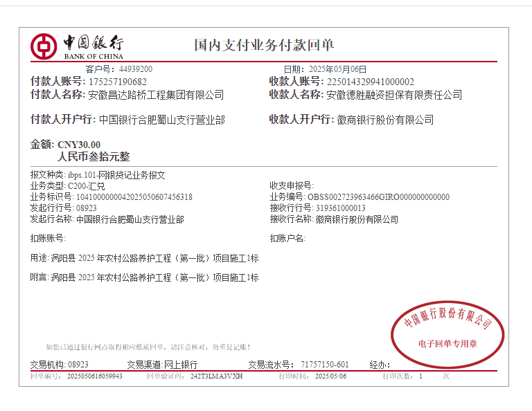
Task: Click the amount CNY30.00
Action: click(79, 145)
